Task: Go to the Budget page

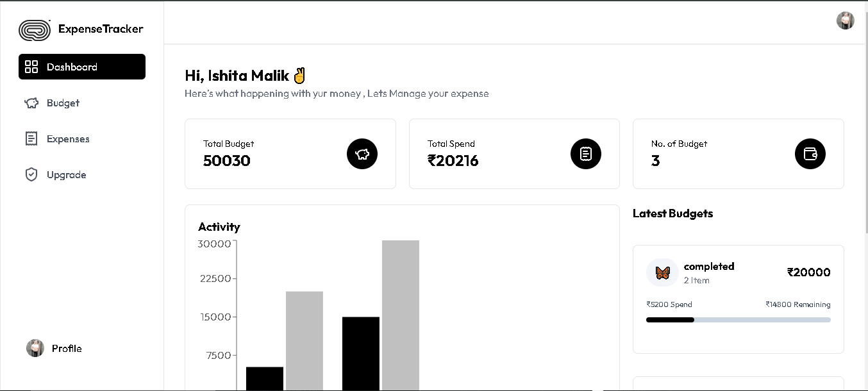Action: [x=63, y=103]
